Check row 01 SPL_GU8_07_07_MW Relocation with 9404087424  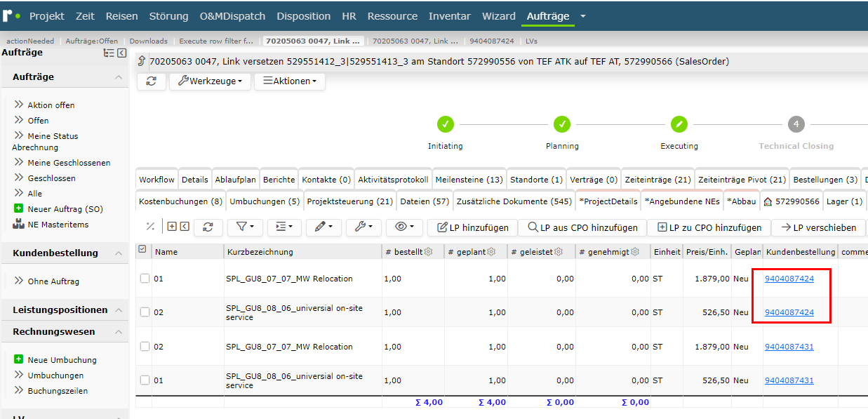(x=145, y=278)
